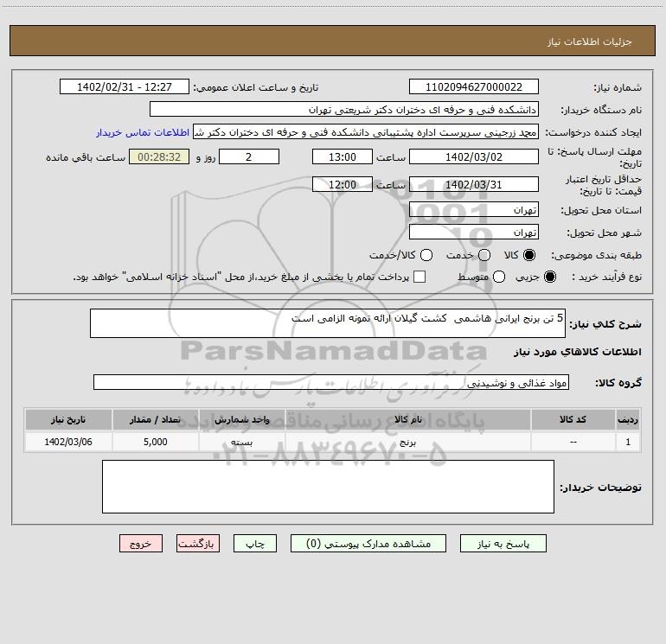Click column header تعداد / مقدار

(155, 419)
